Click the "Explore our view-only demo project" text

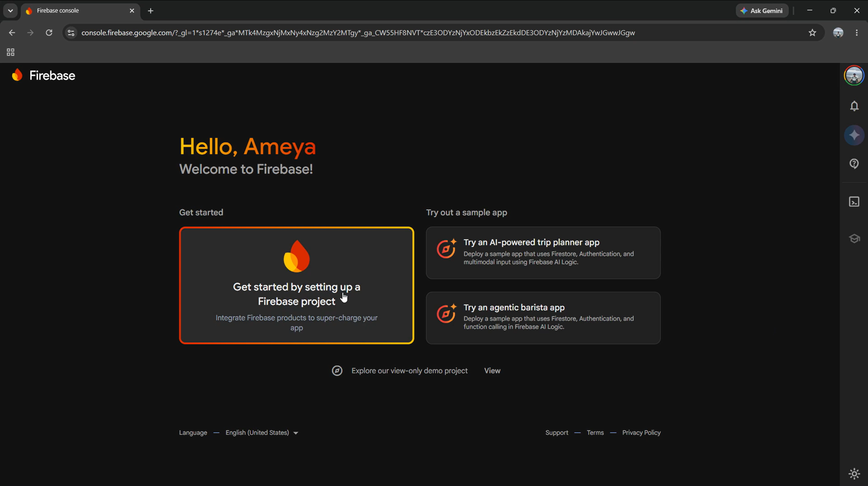coord(409,371)
